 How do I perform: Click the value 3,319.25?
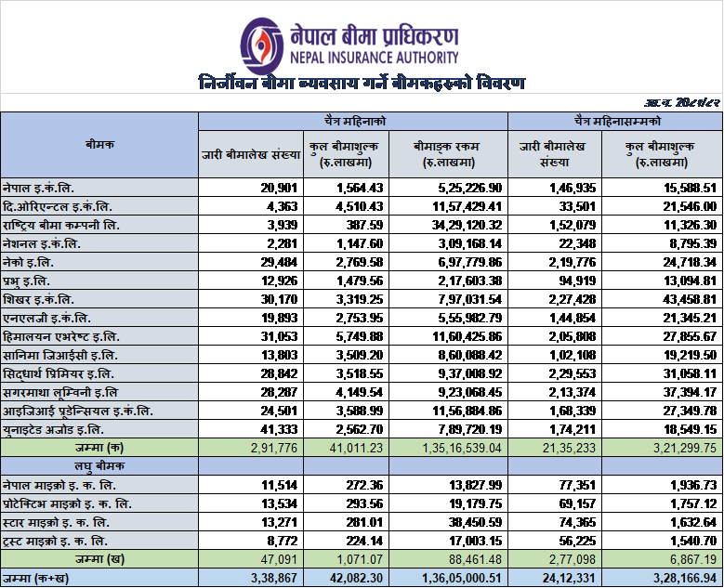pos(360,299)
